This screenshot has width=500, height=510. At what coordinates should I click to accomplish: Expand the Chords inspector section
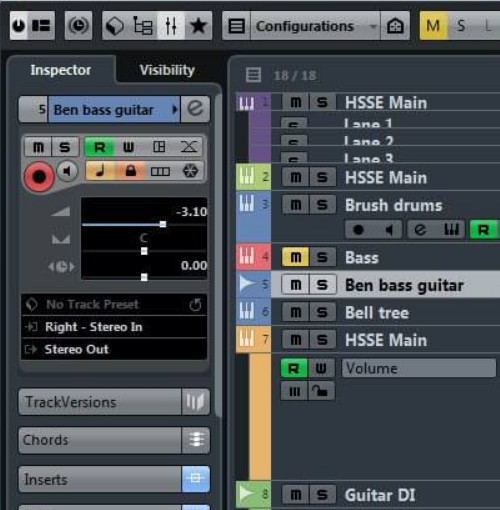[x=100, y=440]
